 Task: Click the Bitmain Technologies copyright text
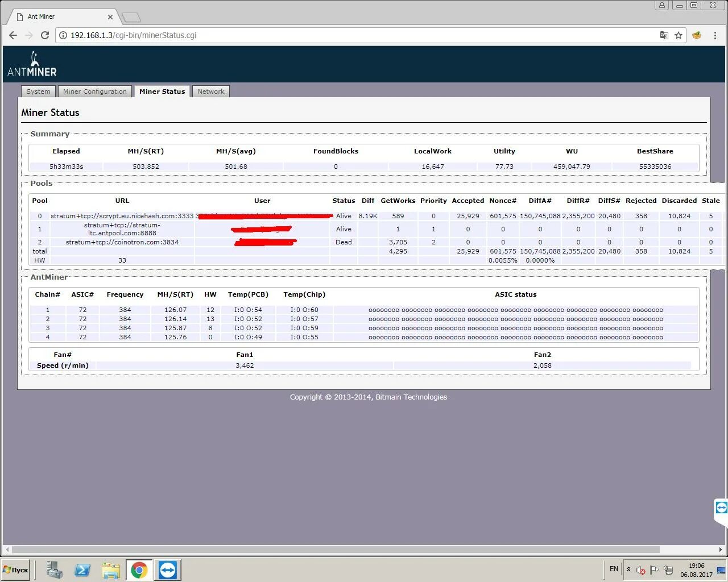pyautogui.click(x=369, y=397)
